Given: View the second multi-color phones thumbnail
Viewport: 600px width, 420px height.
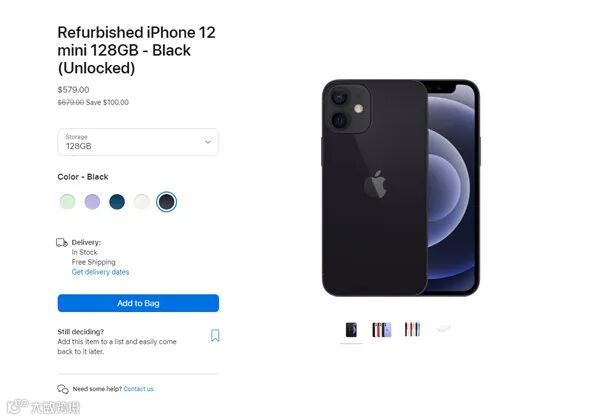Looking at the screenshot, I should tap(382, 329).
